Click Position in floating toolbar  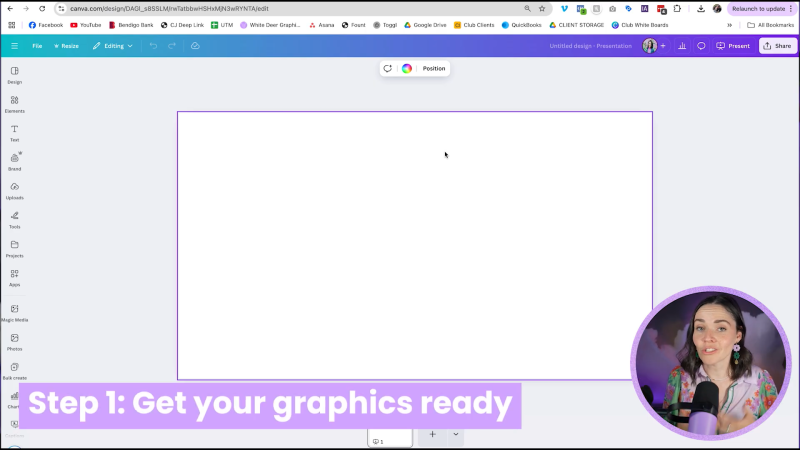point(434,68)
